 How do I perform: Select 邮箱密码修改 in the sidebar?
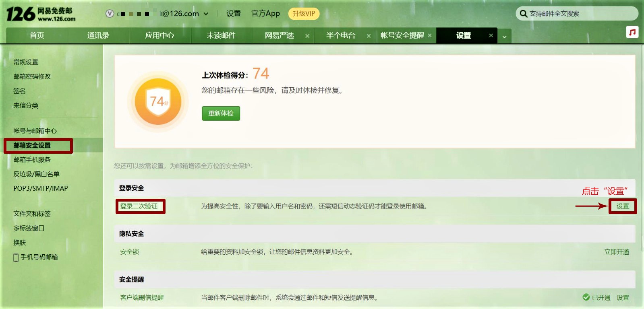(x=32, y=76)
